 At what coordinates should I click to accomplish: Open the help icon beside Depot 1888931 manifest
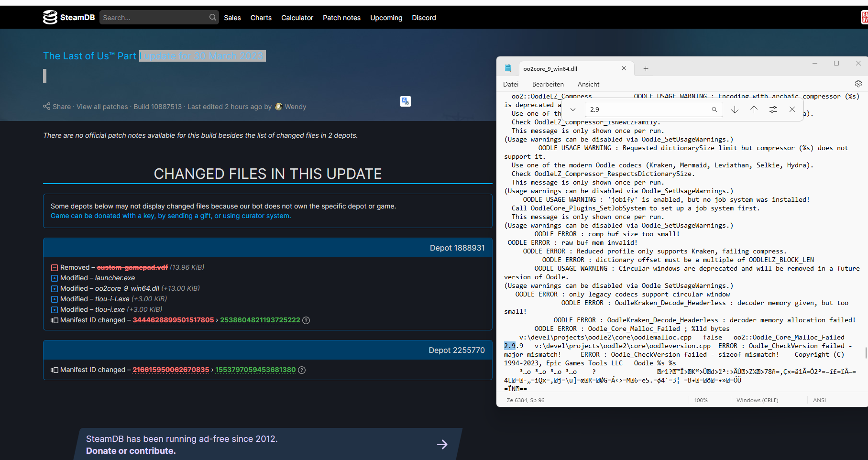306,320
